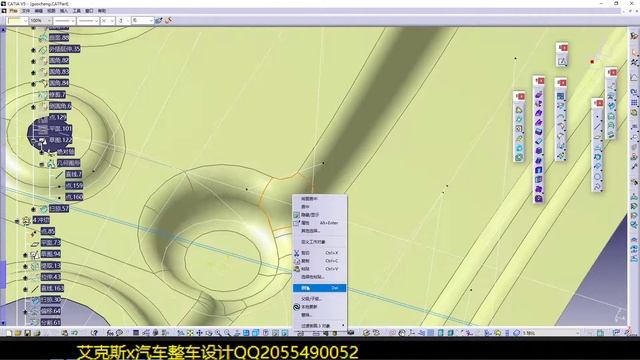Viewport: 640px width, 360px height.
Task: Select 点.85 in the tree
Action: 48,231
